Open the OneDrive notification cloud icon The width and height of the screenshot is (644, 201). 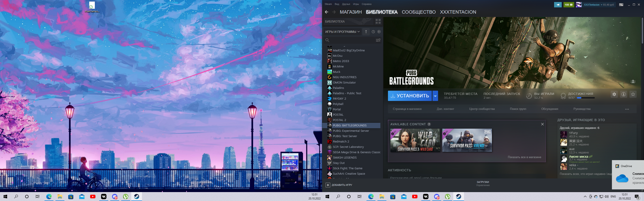[622, 178]
